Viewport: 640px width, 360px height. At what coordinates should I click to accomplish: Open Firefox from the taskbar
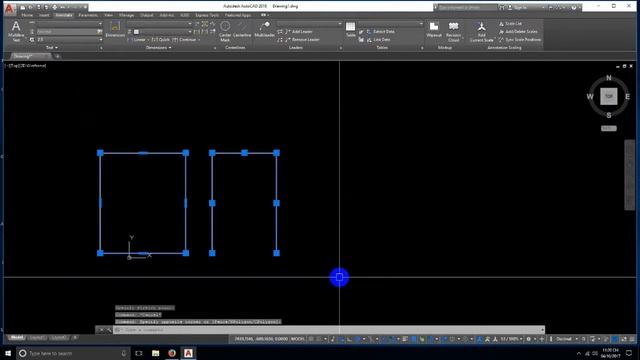(x=172, y=353)
